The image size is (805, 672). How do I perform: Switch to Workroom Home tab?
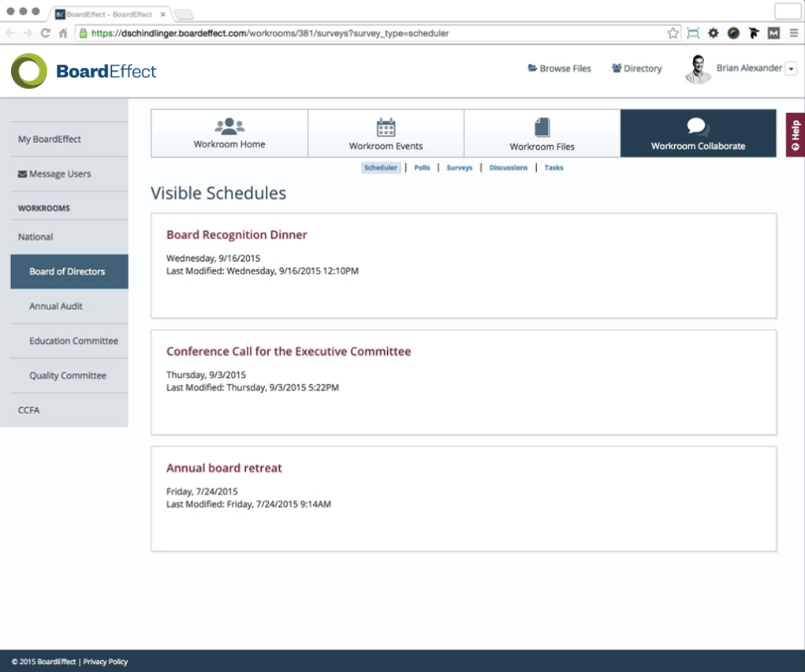(229, 133)
